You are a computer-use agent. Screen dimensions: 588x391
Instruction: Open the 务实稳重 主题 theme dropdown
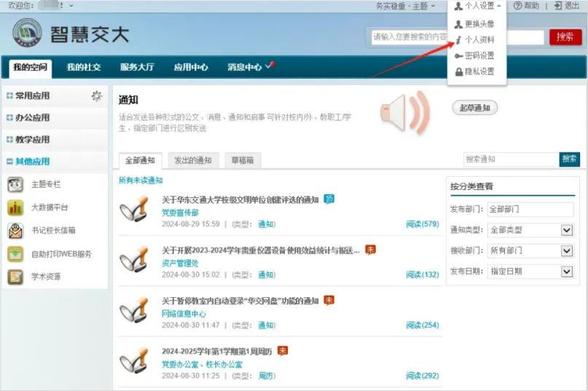point(406,6)
